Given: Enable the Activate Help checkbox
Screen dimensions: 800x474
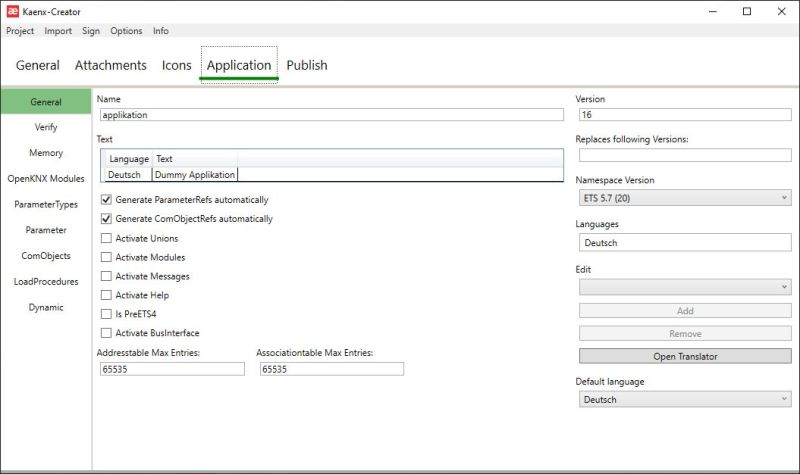Looking at the screenshot, I should 106,295.
